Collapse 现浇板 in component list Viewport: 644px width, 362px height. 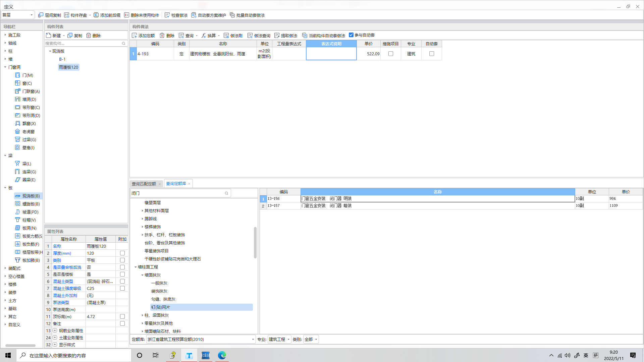[50, 51]
